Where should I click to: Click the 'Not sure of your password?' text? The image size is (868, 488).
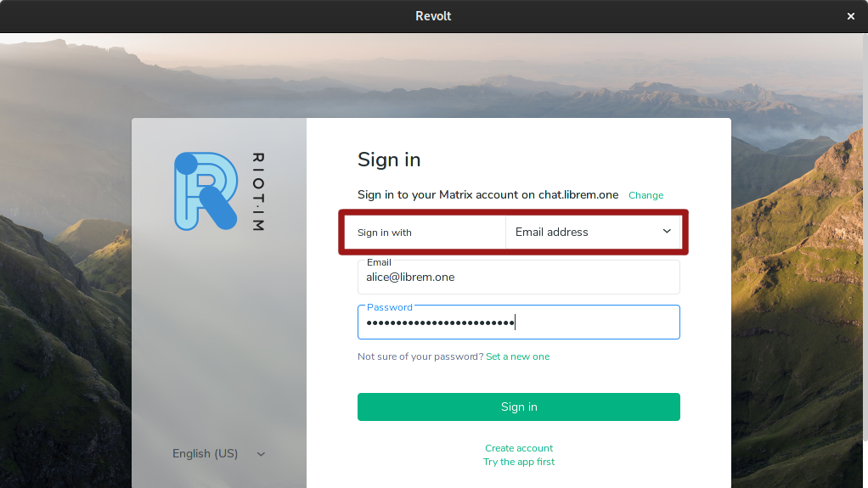point(420,356)
